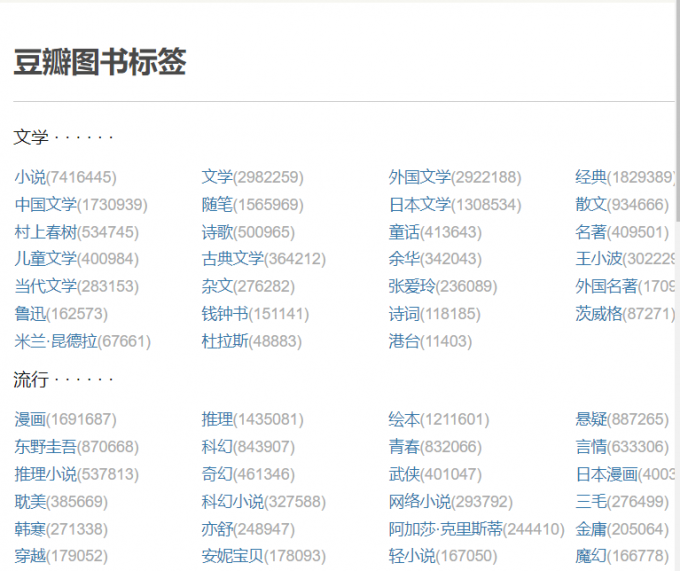Open the 韩寒 tag link

(30, 529)
